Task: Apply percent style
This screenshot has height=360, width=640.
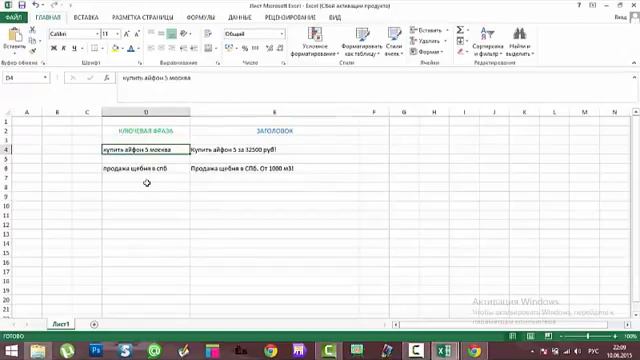Action: (244, 48)
